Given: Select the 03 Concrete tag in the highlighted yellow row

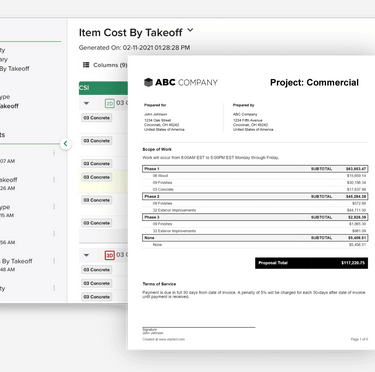Looking at the screenshot, I should (x=97, y=177).
